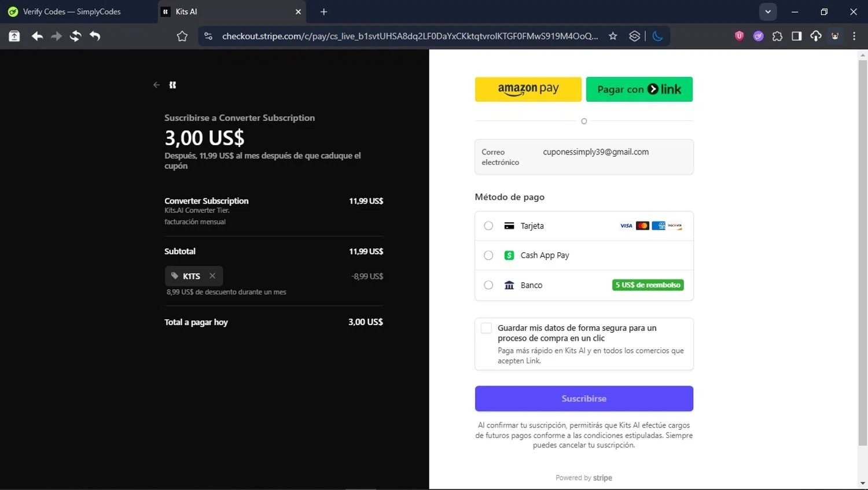
Task: Check Guardar mis datos de forma segura
Action: (486, 328)
